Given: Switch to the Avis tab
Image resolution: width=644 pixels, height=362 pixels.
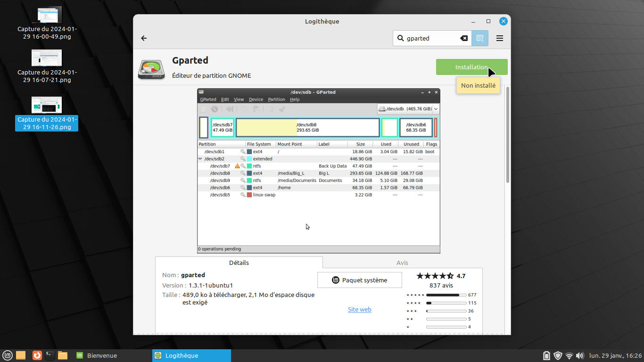Looking at the screenshot, I should point(402,263).
